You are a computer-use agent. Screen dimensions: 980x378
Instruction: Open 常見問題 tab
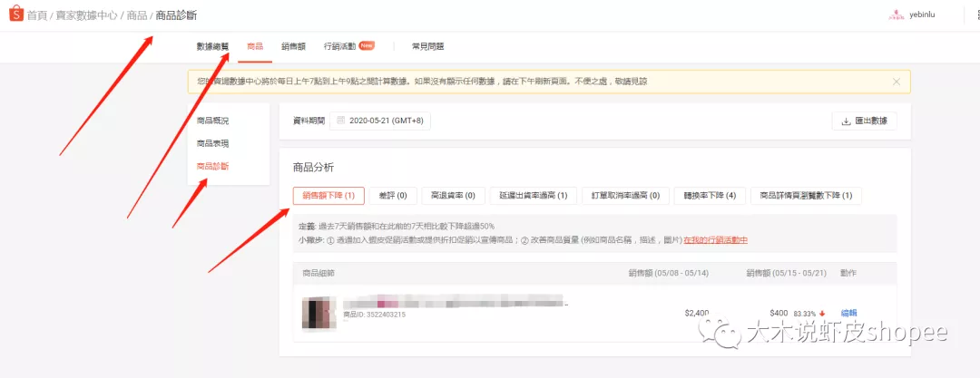coord(428,46)
